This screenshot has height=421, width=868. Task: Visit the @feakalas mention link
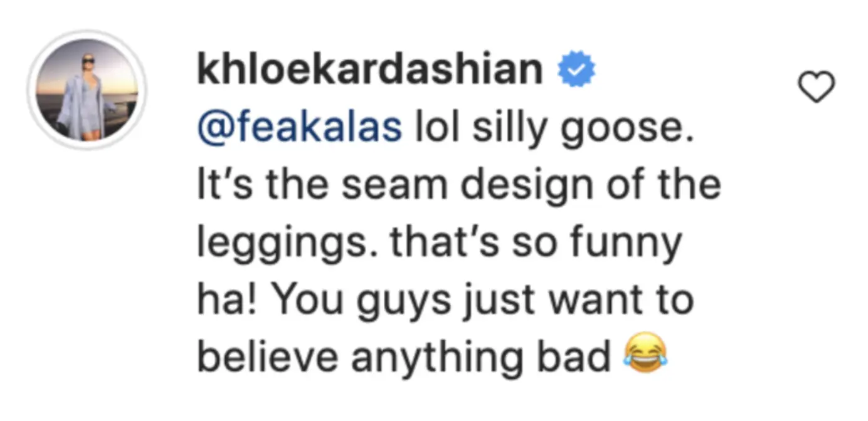click(x=299, y=128)
